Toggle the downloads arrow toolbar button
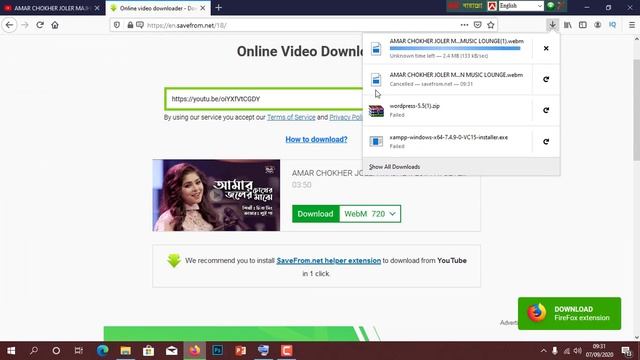This screenshot has height=360, width=640. tap(552, 25)
